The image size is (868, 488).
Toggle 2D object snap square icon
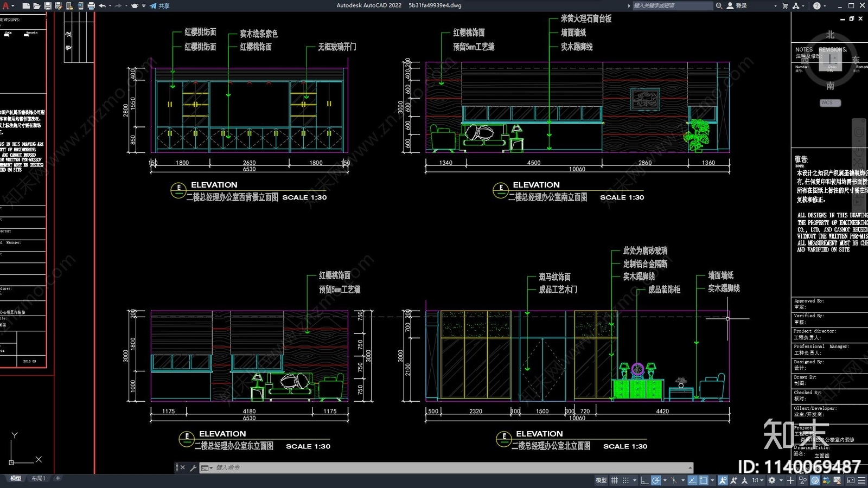point(703,480)
